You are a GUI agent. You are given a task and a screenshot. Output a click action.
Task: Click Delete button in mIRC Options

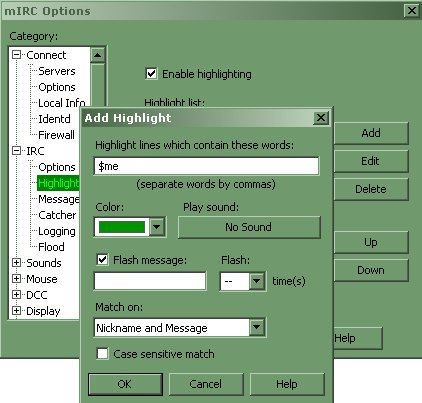(371, 189)
